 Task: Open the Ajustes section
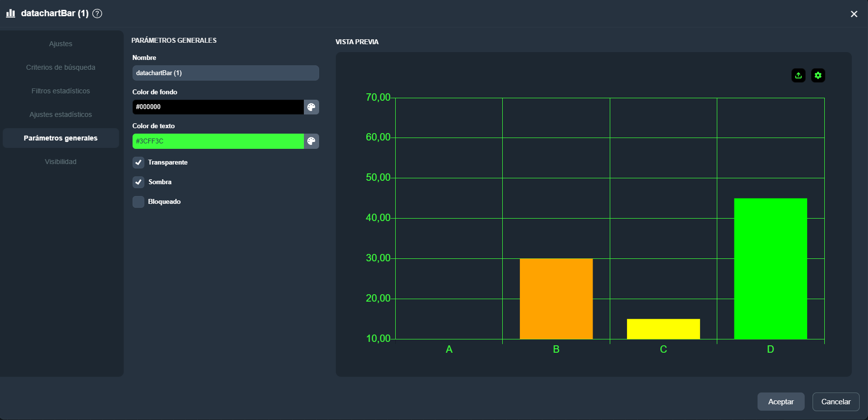click(61, 44)
